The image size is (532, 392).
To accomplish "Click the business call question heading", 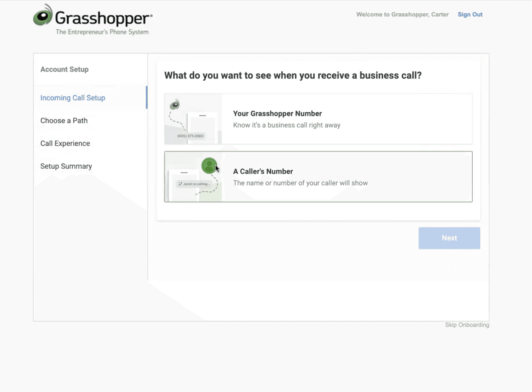I will 293,75.
